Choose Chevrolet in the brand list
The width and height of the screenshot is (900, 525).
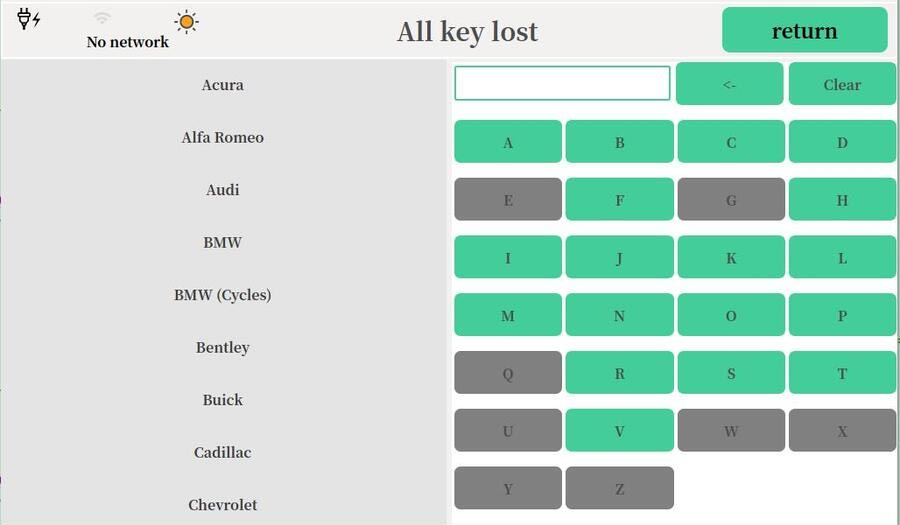[222, 505]
